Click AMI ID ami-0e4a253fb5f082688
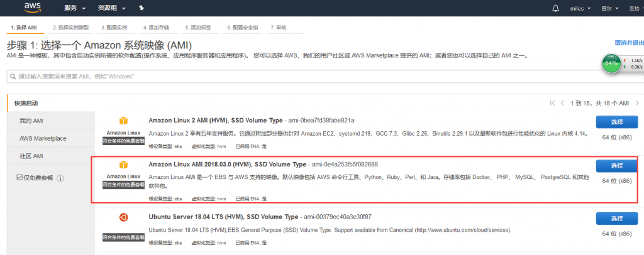 (x=345, y=165)
